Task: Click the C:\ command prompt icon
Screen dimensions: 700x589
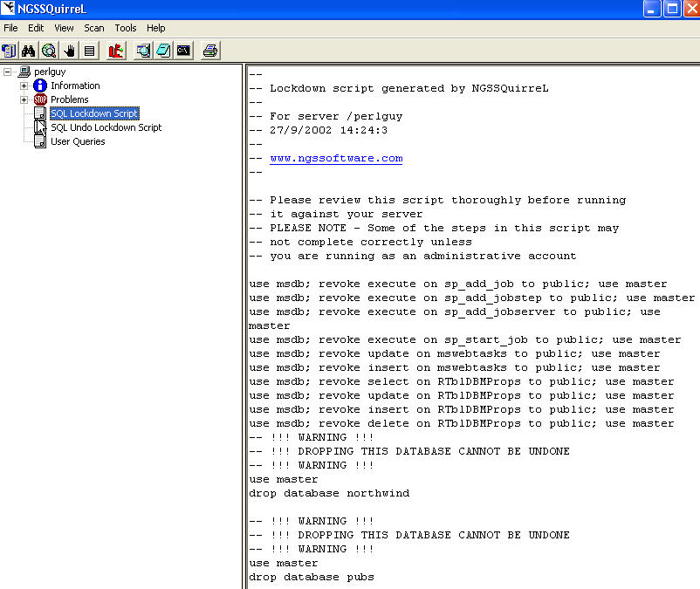Action: 183,51
